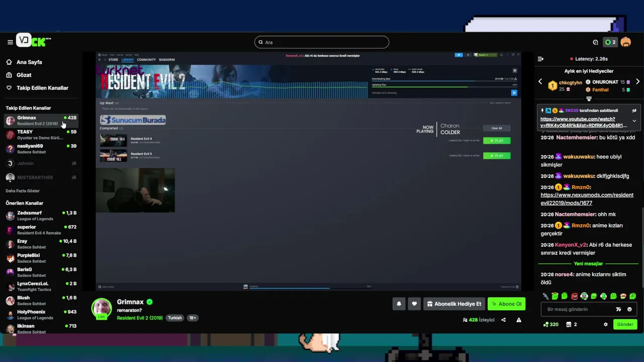
Task: Open Takip Edilen Kanallar in sidebar
Action: (x=42, y=88)
